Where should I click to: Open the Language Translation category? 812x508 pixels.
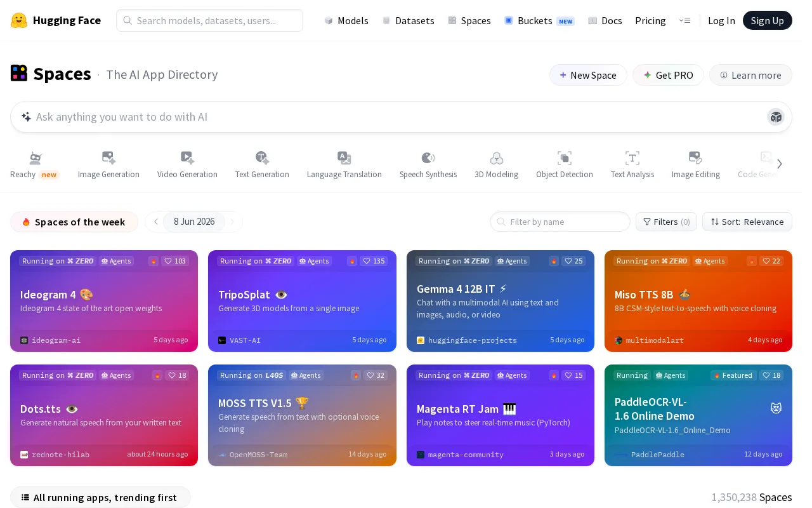344,165
